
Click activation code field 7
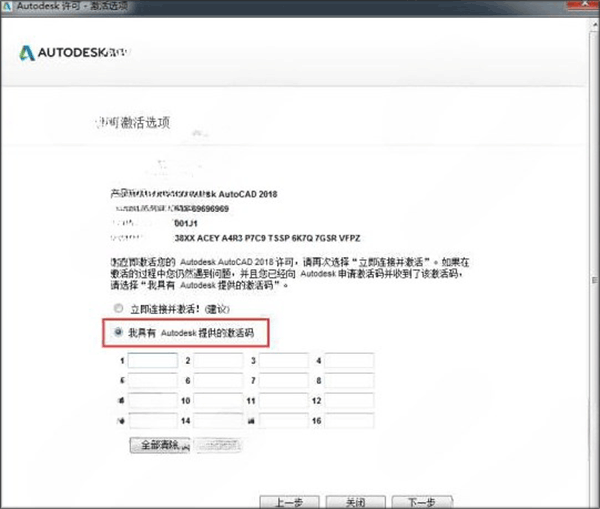[284, 380]
